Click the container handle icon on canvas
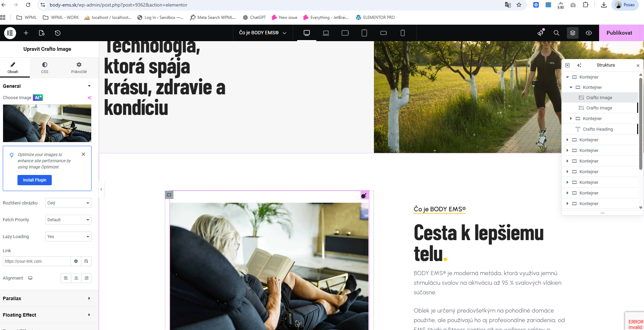644x330 pixels. click(x=169, y=195)
